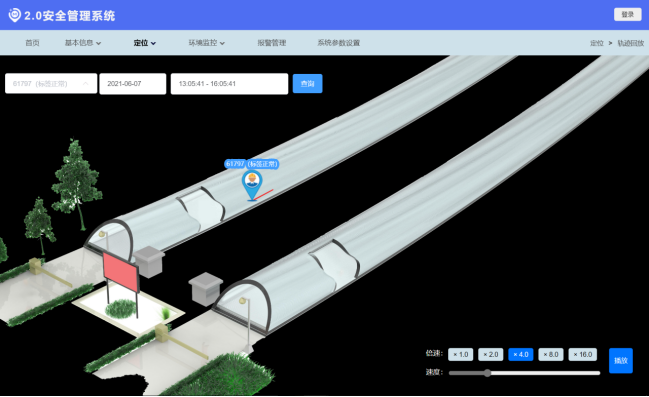
Task: Click the progress slider handle
Action: (x=488, y=373)
